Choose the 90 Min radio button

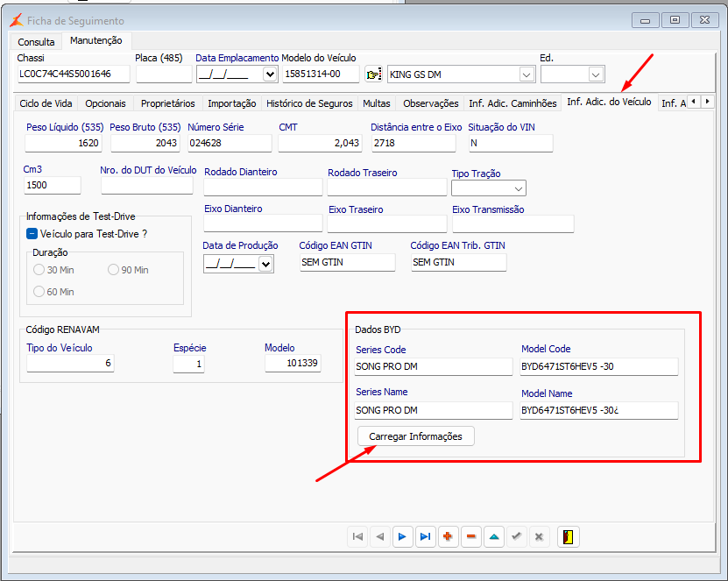click(113, 270)
